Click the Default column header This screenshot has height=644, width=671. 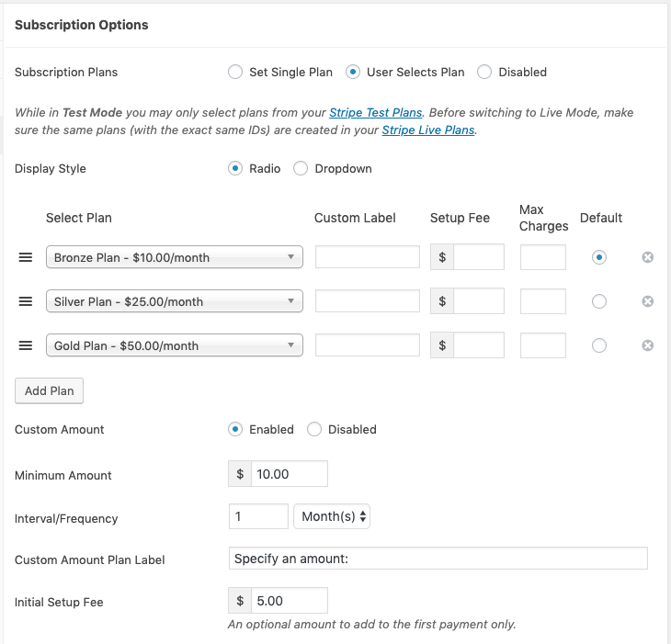[601, 218]
